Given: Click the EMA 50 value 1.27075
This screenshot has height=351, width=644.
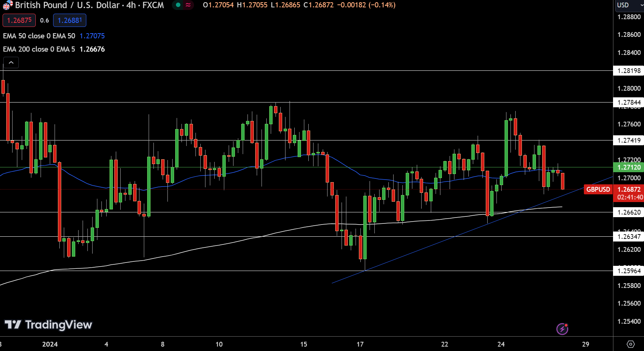Looking at the screenshot, I should (x=92, y=36).
